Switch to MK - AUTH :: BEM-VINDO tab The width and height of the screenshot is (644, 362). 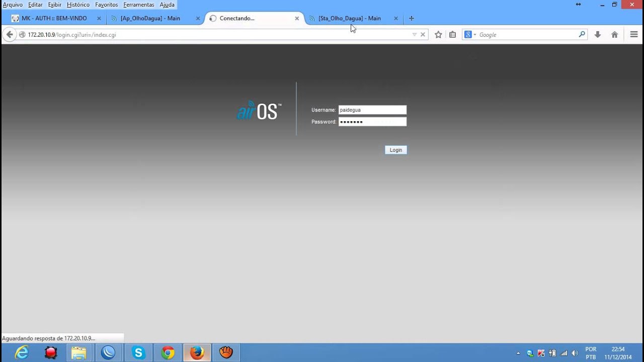coord(54,18)
